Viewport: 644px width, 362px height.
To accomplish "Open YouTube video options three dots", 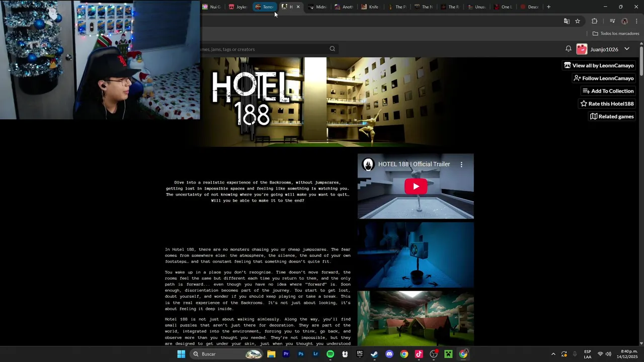I will coord(461,164).
